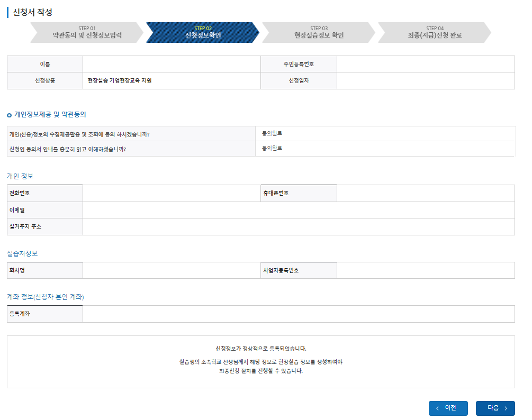Click the empty 이름 value cell
This screenshot has height=420, width=532.
(172, 64)
